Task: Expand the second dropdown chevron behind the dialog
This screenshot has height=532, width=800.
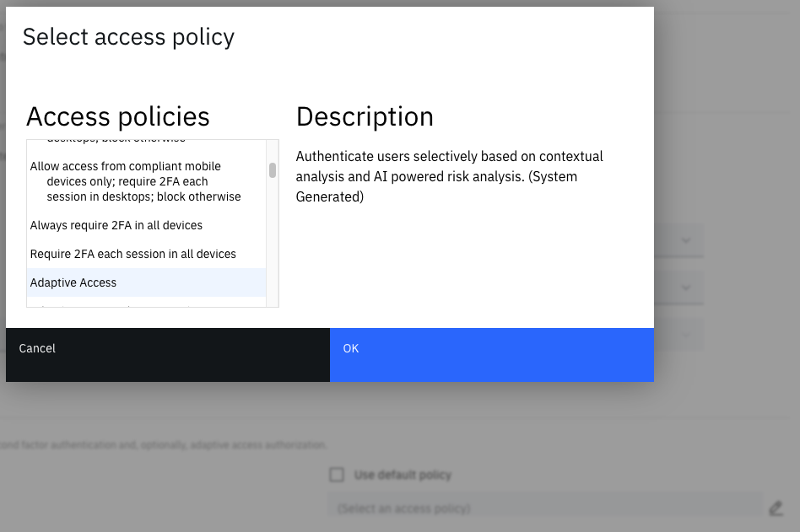Action: coord(686,287)
